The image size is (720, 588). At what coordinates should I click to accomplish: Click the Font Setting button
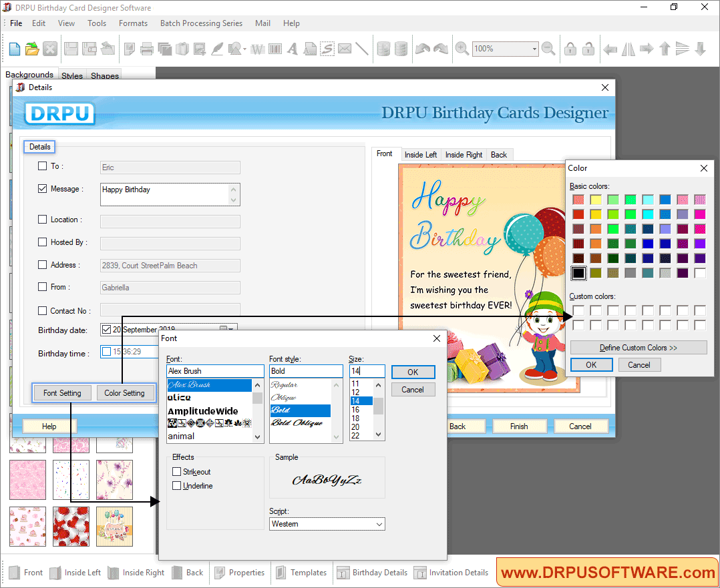(x=63, y=393)
